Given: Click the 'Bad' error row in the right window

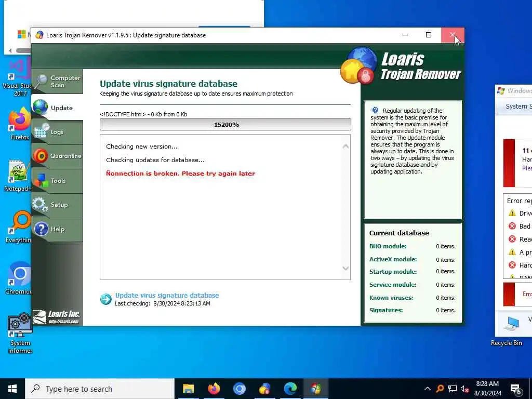Looking at the screenshot, I should pyautogui.click(x=520, y=227).
